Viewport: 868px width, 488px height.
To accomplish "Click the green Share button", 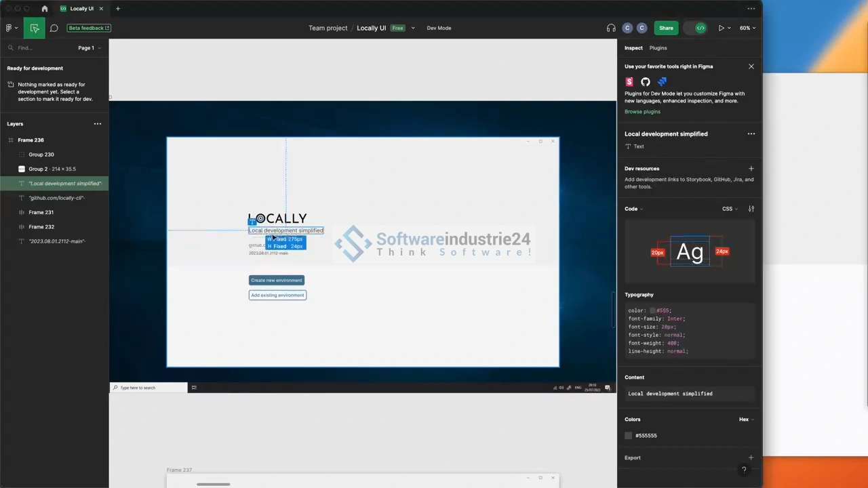I will coord(666,28).
